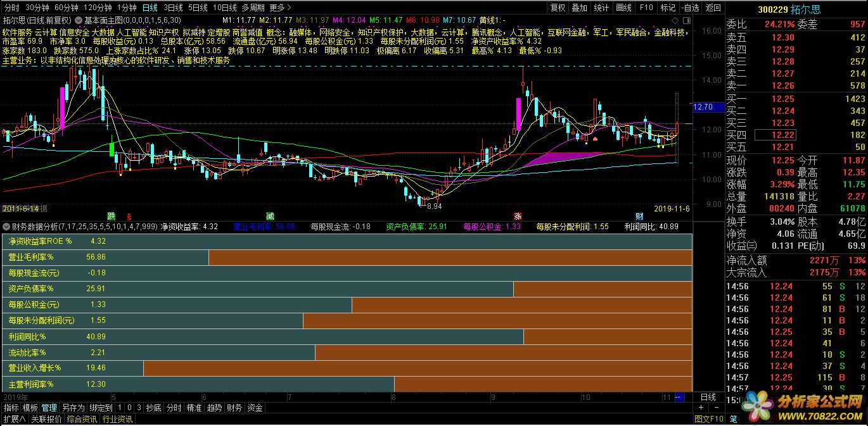
Task: Switch to 3日线 period tab
Action: pos(173,8)
